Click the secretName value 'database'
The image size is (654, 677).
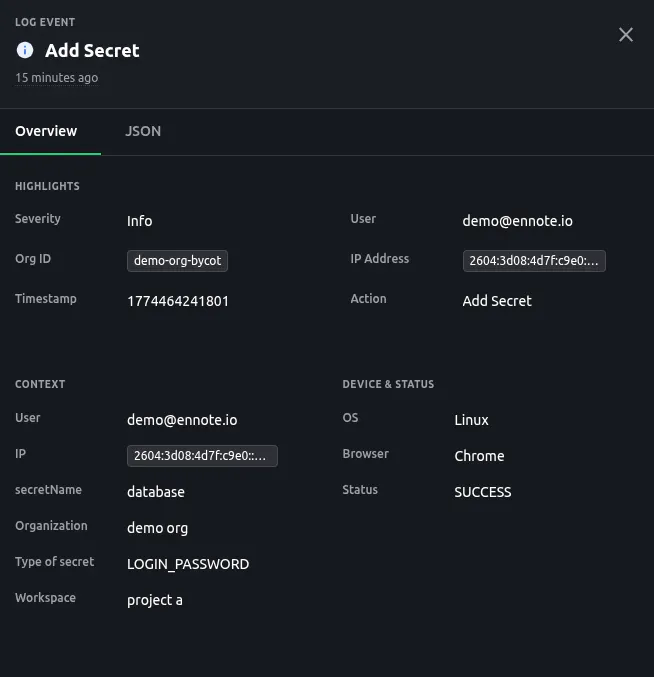156,492
